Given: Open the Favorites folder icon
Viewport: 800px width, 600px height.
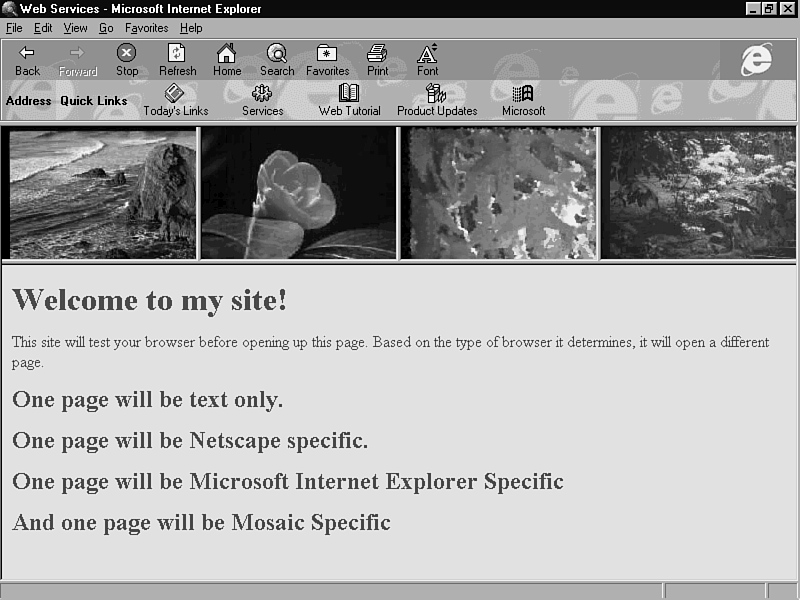Looking at the screenshot, I should point(327,54).
